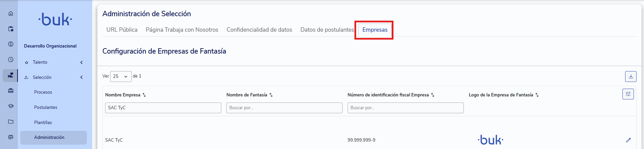Select the briefcase icon in sidebar
The image size is (644, 149).
11,90
